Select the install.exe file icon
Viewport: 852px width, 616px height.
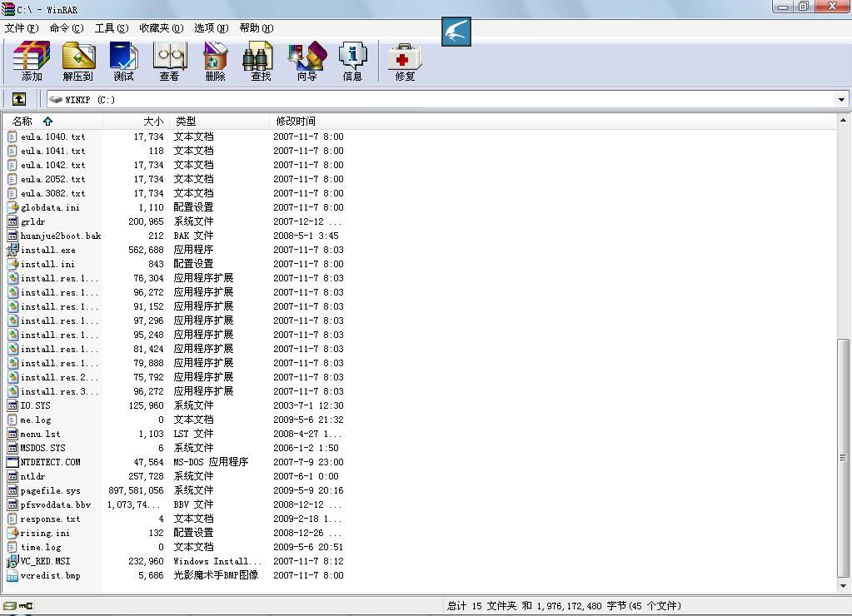(x=12, y=250)
